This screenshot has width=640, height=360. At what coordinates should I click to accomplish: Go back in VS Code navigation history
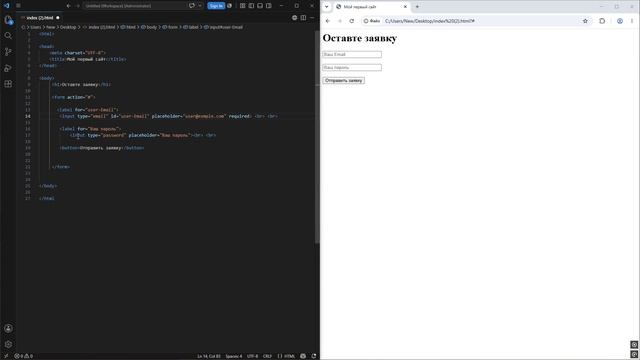tap(69, 6)
